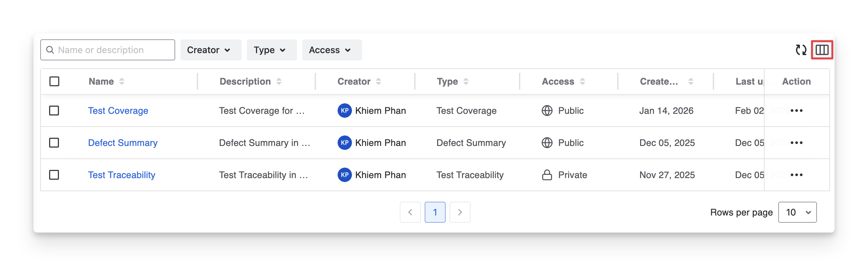The width and height of the screenshot is (868, 266).
Task: Open the Test Coverage report link
Action: [118, 111]
